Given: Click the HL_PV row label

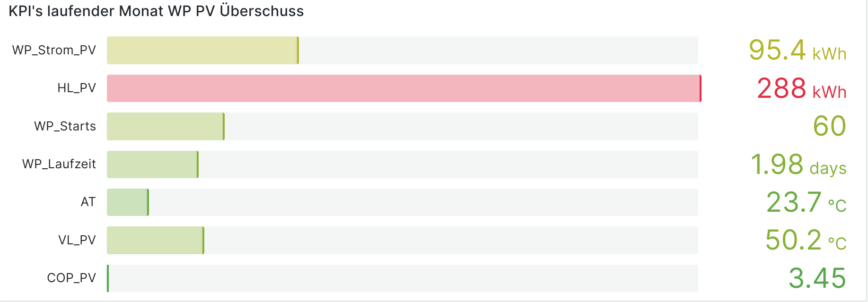Looking at the screenshot, I should click(x=77, y=88).
